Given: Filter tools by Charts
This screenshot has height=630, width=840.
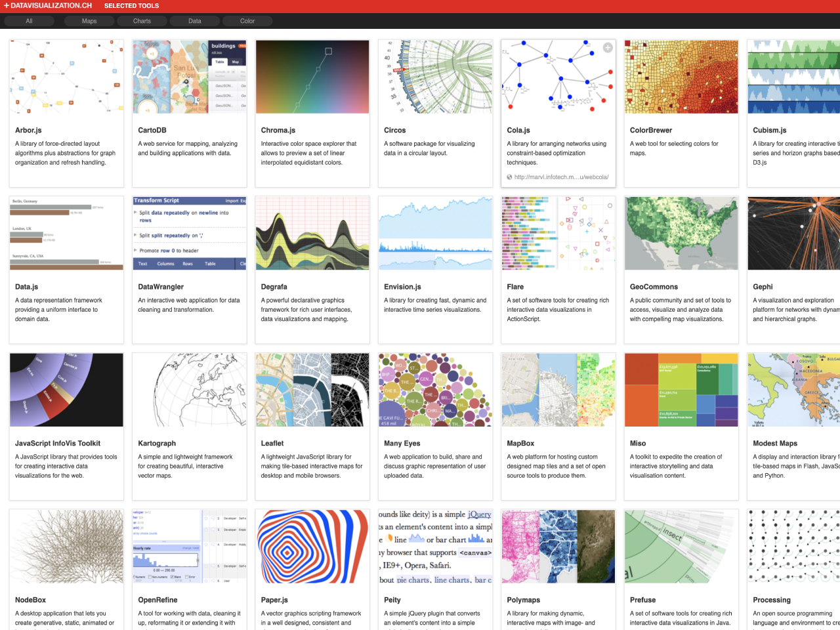Looking at the screenshot, I should (142, 21).
